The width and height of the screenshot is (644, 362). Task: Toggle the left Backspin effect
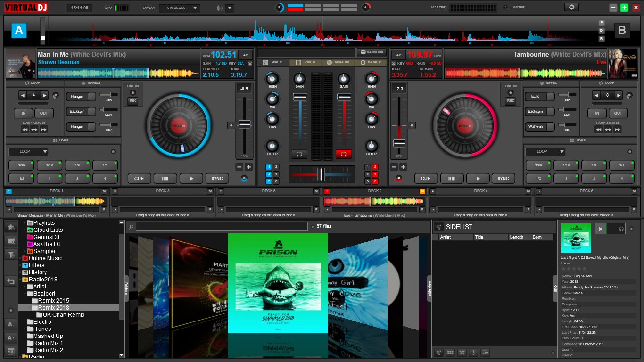81,111
